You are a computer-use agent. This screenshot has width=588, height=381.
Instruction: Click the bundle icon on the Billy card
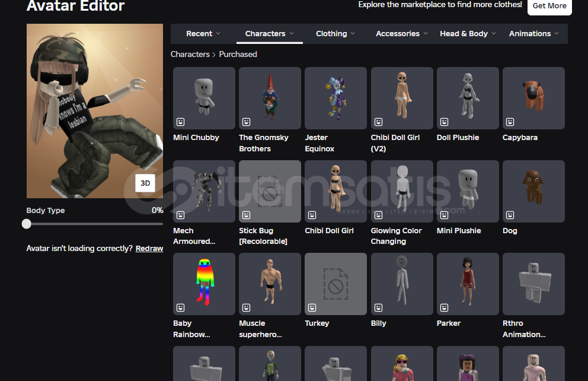click(x=378, y=307)
